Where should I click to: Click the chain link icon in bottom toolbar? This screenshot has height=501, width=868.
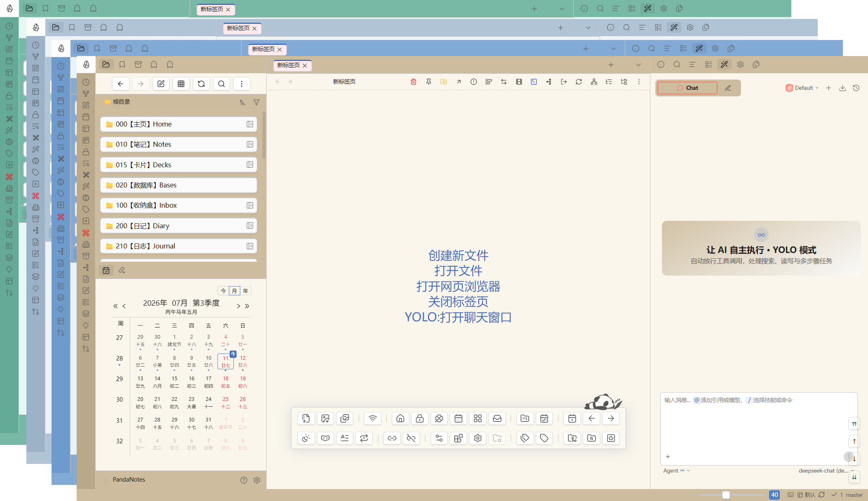[x=392, y=438]
